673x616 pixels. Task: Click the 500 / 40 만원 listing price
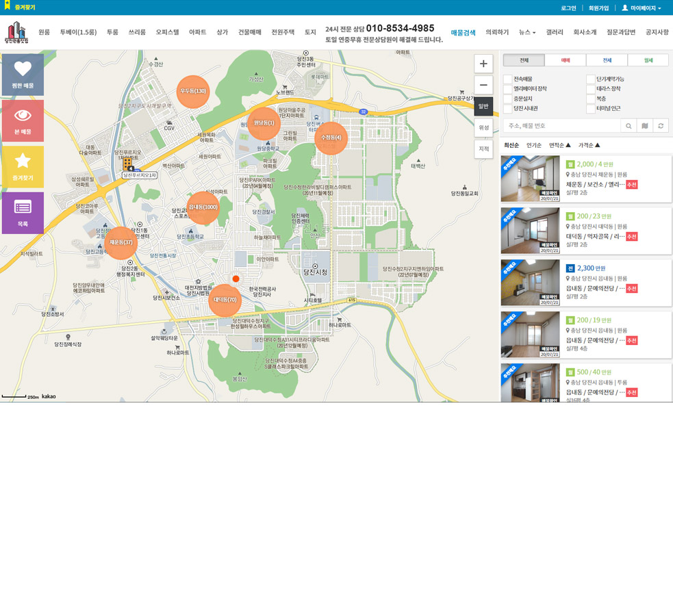(x=594, y=372)
